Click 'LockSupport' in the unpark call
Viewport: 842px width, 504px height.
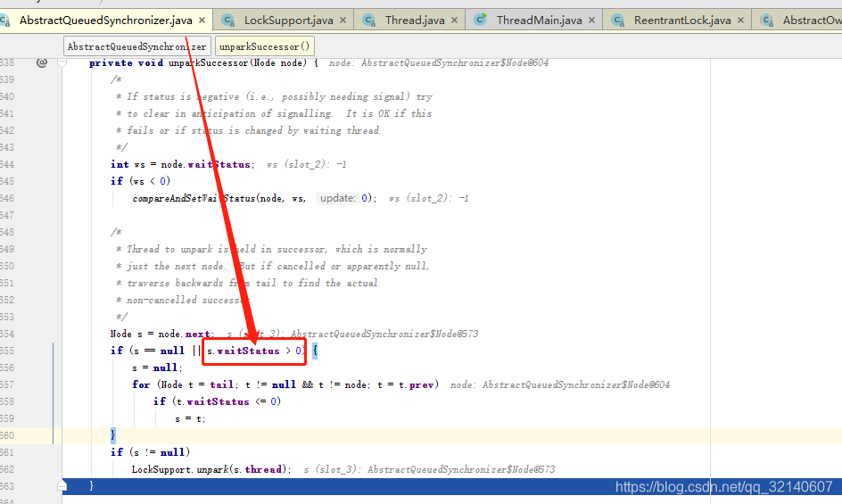coord(161,469)
